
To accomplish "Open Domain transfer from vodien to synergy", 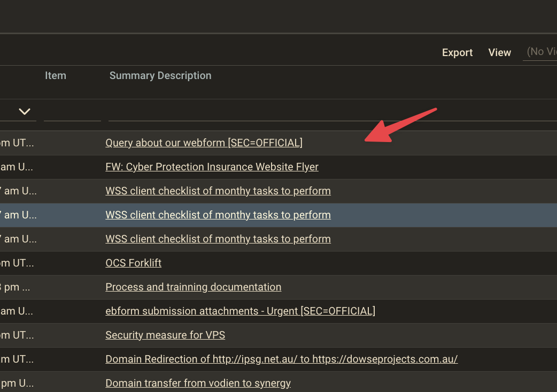I will [198, 383].
